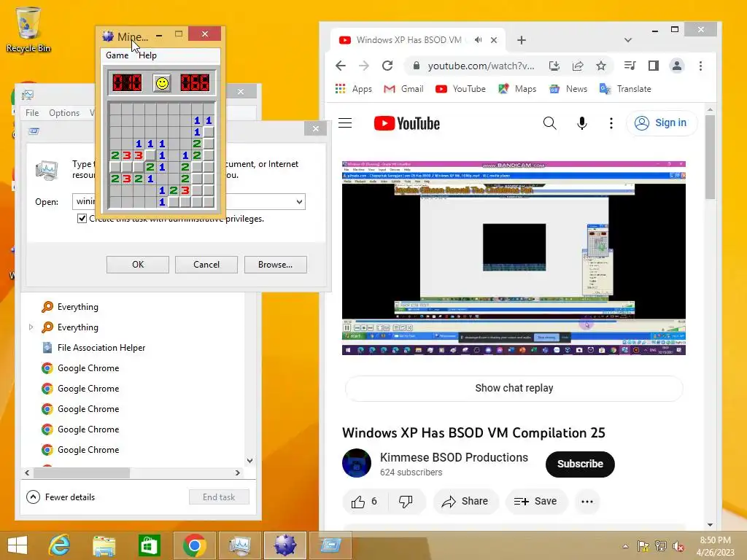Like the video with thumbs up
The height and width of the screenshot is (560, 747).
(x=365, y=502)
